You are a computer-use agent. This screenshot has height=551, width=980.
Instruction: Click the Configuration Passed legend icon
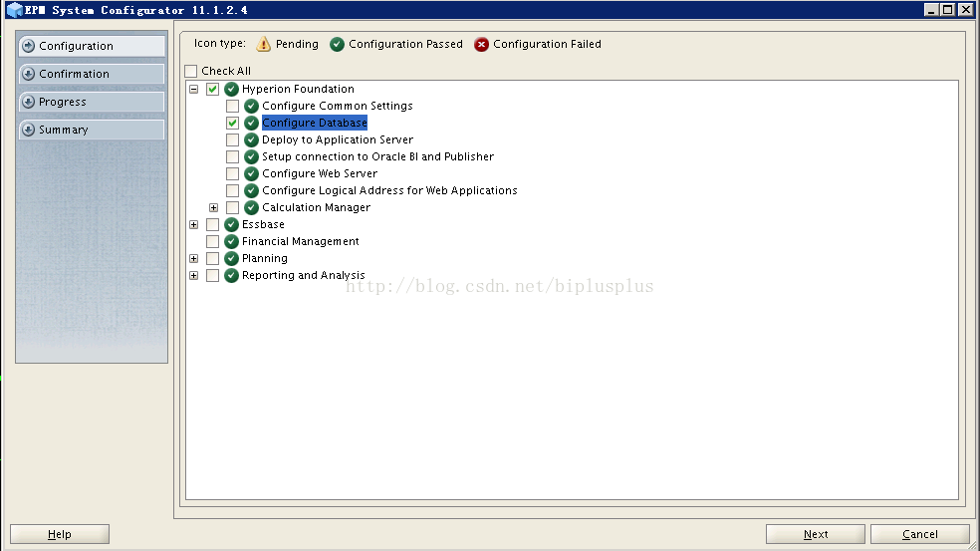pos(337,44)
